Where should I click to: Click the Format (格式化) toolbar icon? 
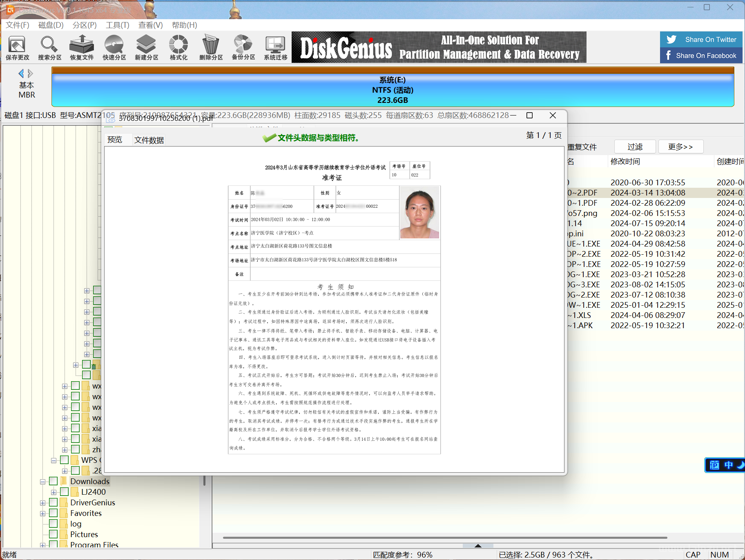click(x=178, y=47)
